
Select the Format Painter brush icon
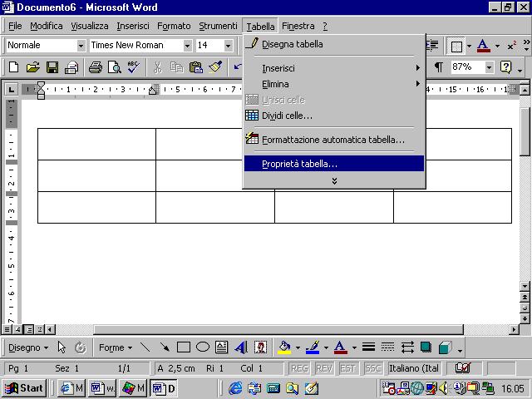(215, 67)
